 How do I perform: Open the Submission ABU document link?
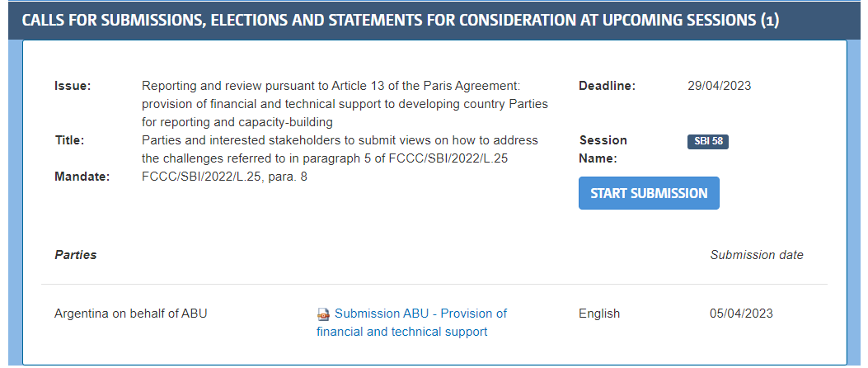(420, 314)
